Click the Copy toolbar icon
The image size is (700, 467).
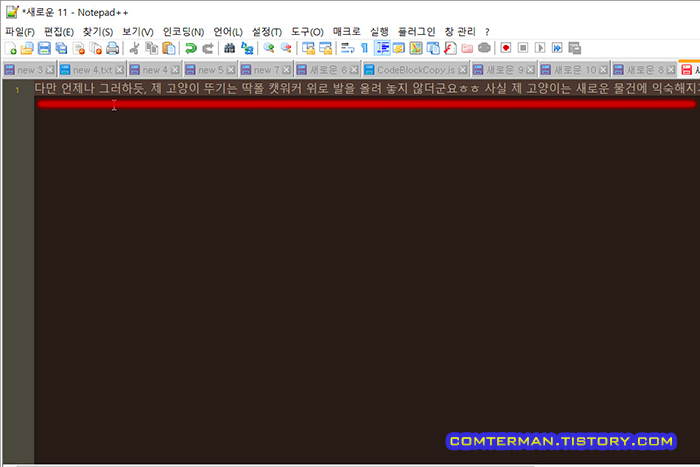[x=152, y=48]
